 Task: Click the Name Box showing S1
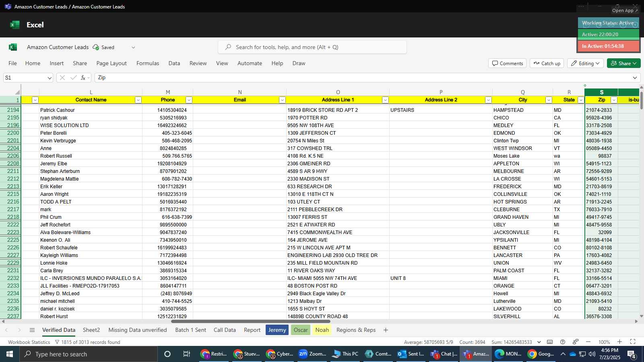[x=28, y=78]
